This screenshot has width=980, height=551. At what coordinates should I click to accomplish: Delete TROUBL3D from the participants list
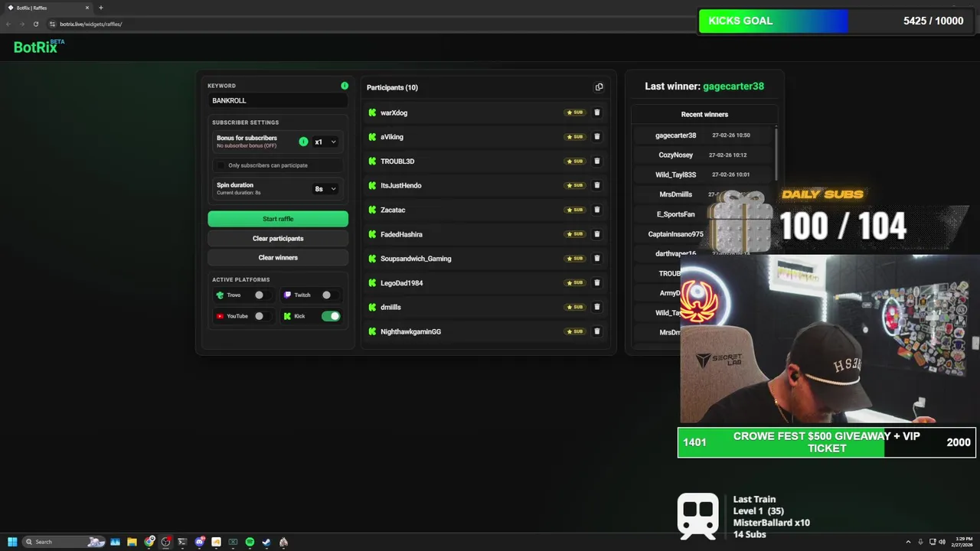[597, 161]
